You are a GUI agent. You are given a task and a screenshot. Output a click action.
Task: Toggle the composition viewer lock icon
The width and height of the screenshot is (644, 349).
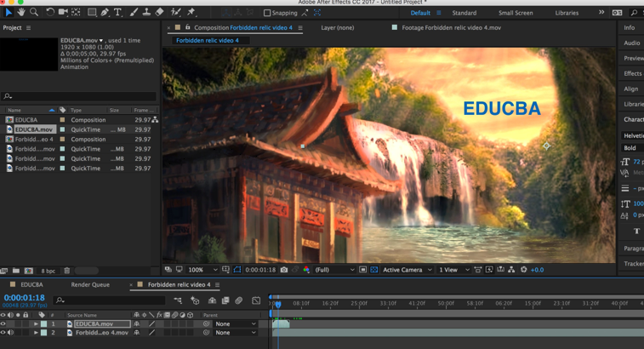pyautogui.click(x=188, y=27)
